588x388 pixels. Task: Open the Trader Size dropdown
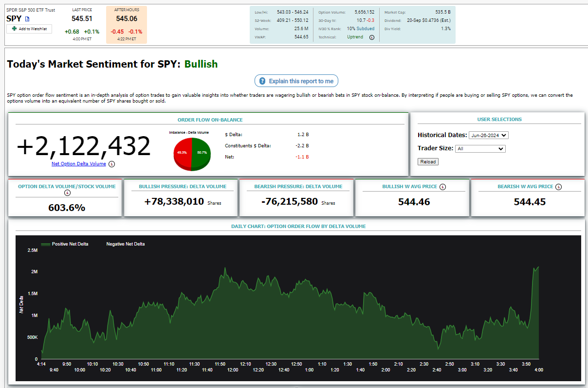(480, 149)
